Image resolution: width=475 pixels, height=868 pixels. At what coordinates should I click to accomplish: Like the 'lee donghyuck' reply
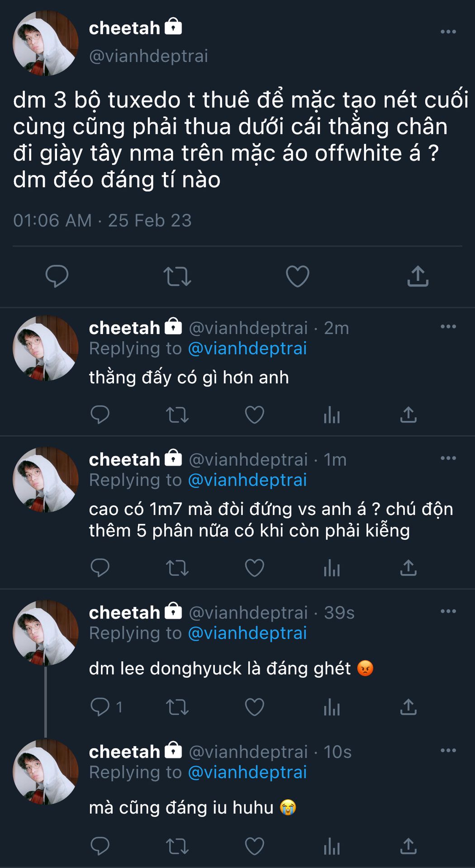click(254, 707)
